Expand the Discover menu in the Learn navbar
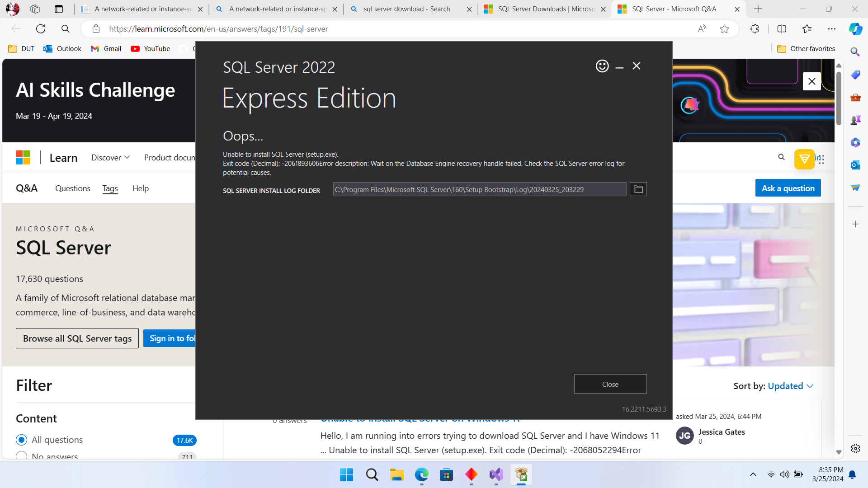 pos(110,157)
